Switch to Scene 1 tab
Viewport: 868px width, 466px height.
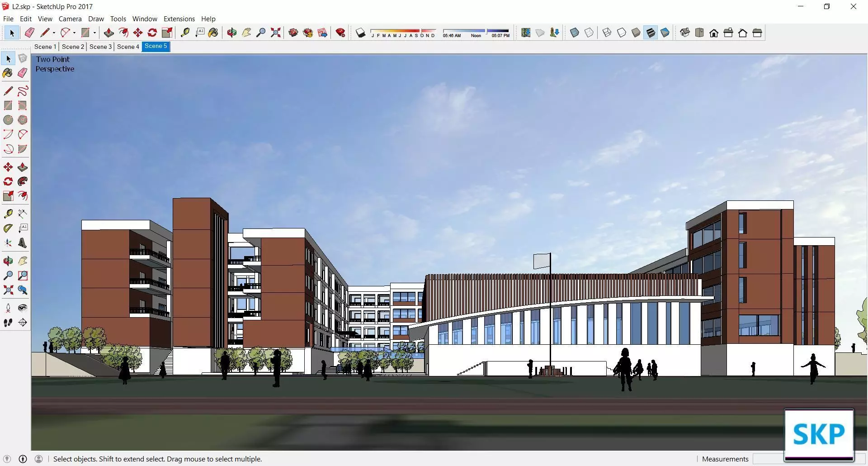tap(45, 47)
